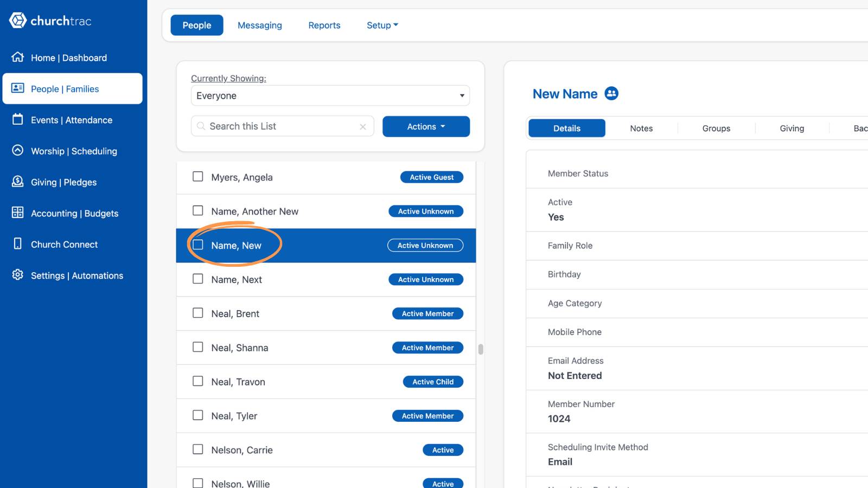
Task: Select Neal, Tyler in the list
Action: coord(326,416)
